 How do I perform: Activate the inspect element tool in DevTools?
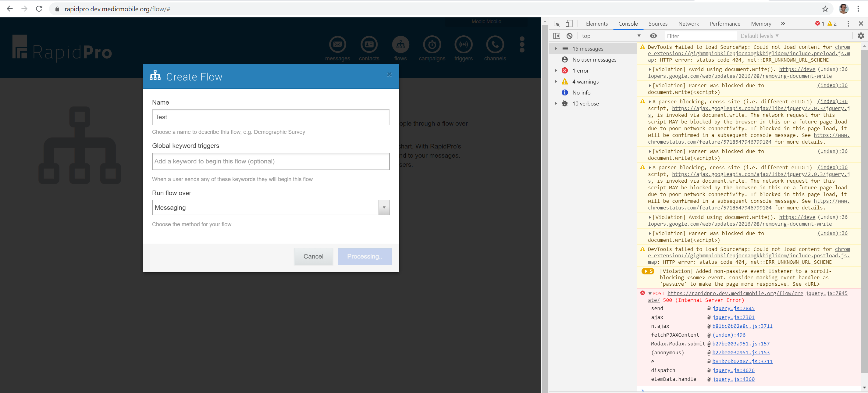click(x=557, y=23)
